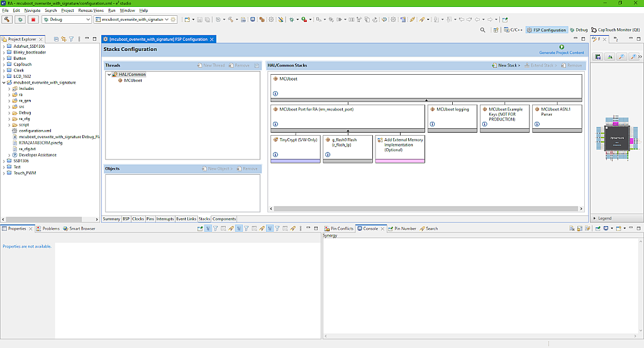Collapse the mcuboot_overwrite_with_signature project
This screenshot has height=348, width=644.
4,82
